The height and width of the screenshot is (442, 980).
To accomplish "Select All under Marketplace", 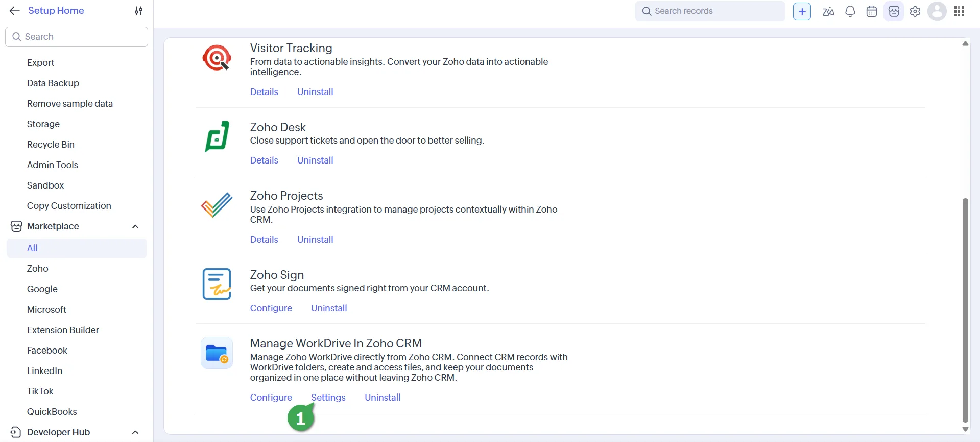I will [x=77, y=248].
